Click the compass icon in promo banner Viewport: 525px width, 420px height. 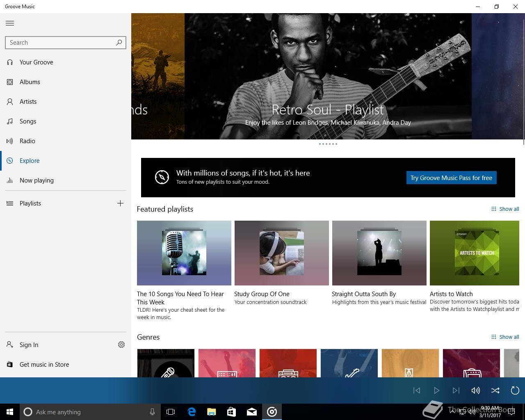pos(162,177)
